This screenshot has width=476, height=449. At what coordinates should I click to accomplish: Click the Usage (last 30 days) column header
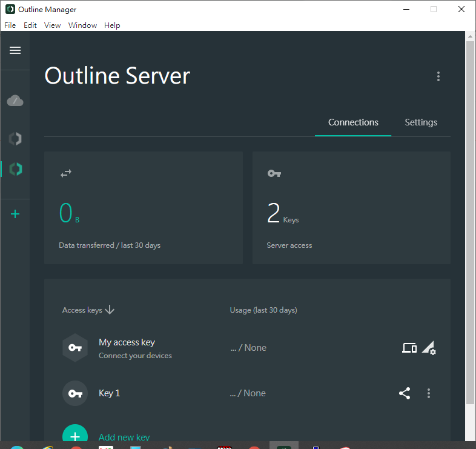pyautogui.click(x=263, y=310)
